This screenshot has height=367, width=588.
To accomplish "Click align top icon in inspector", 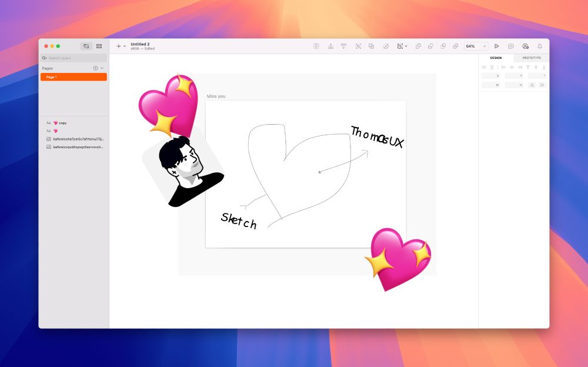I will [x=528, y=67].
